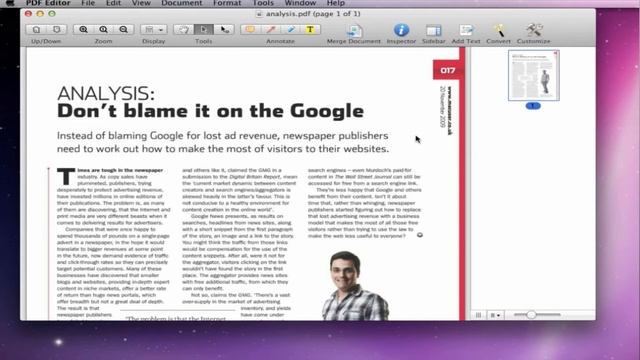Open the Inspector panel
The image size is (640, 360).
point(401,30)
